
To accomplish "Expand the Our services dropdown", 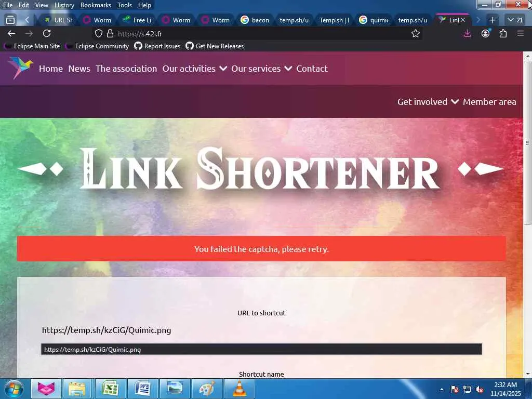I will click(x=261, y=69).
